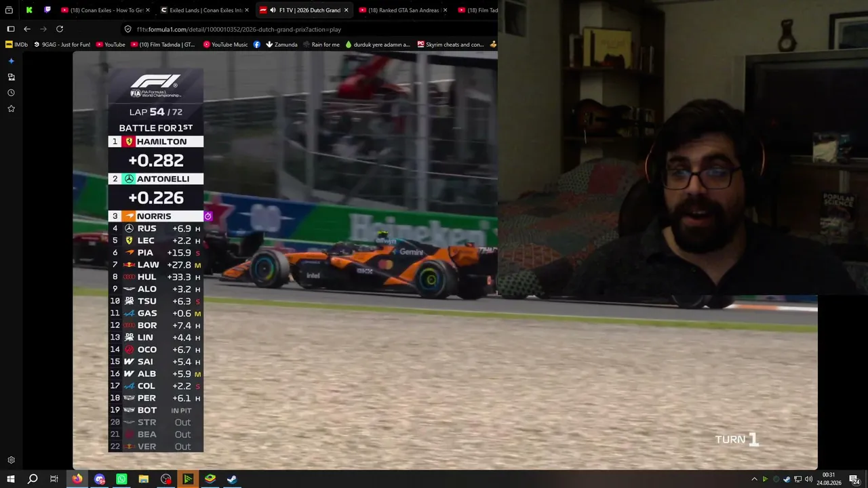Open the History clock sidebar icon
This screenshot has height=488, width=868.
tap(11, 93)
